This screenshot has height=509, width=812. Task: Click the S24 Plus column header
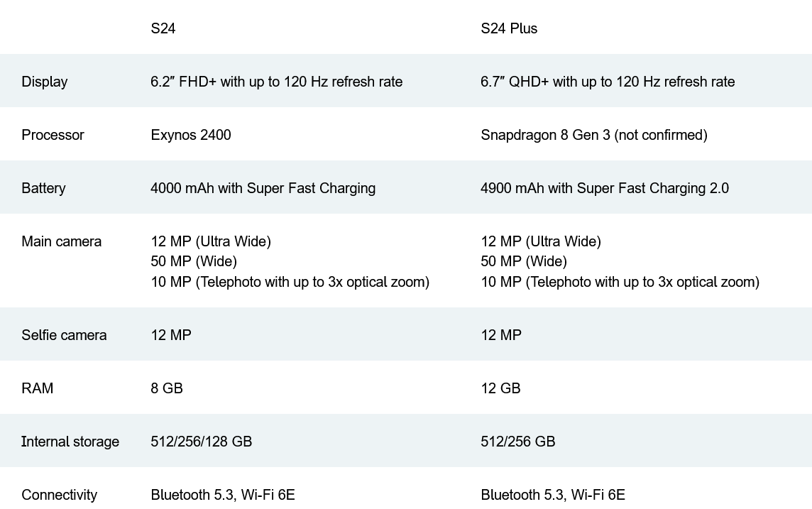click(x=509, y=28)
